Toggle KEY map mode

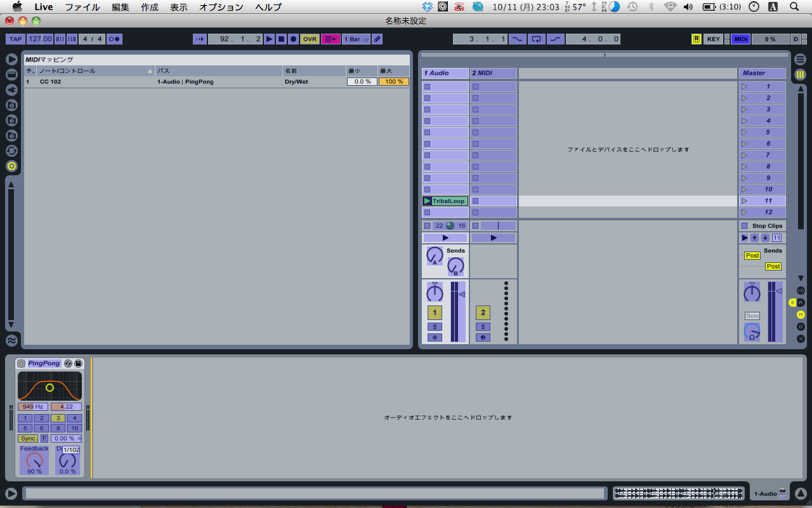click(x=714, y=39)
